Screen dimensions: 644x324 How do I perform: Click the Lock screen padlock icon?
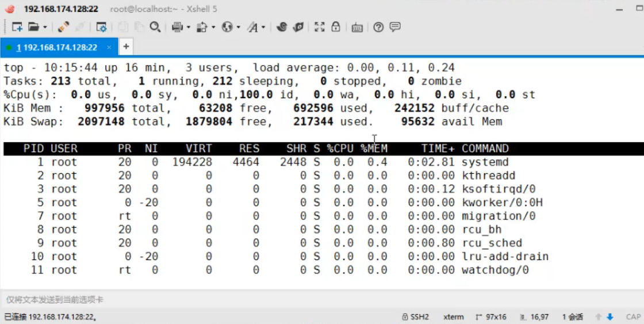click(x=336, y=27)
